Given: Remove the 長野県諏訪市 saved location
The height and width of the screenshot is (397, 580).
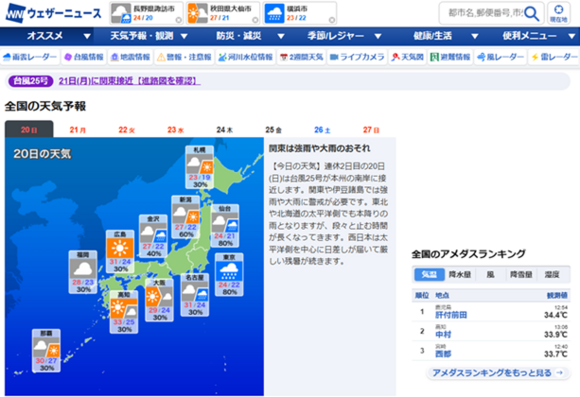Looking at the screenshot, I should [x=179, y=20].
